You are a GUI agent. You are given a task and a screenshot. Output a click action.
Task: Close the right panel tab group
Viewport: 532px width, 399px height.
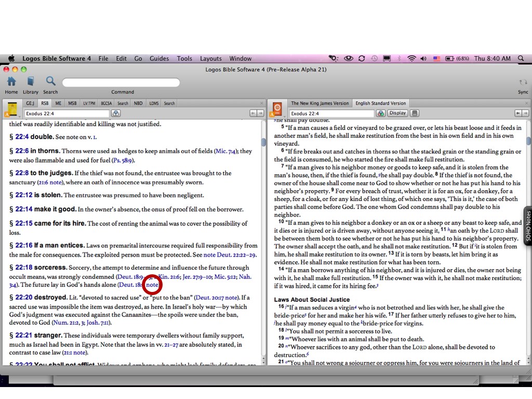click(x=527, y=103)
